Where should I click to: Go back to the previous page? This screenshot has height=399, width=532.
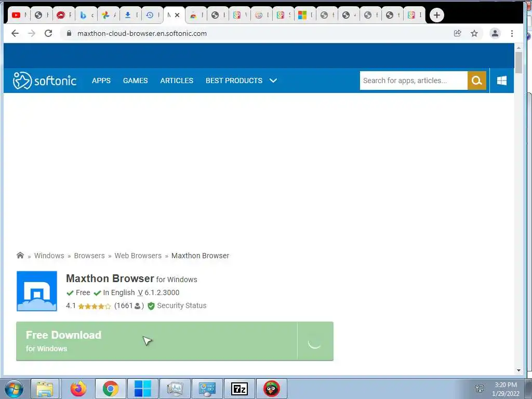(x=15, y=33)
